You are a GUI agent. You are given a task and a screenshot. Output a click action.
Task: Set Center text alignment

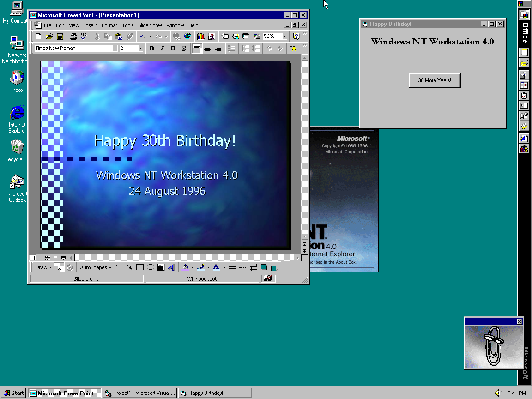click(x=207, y=48)
